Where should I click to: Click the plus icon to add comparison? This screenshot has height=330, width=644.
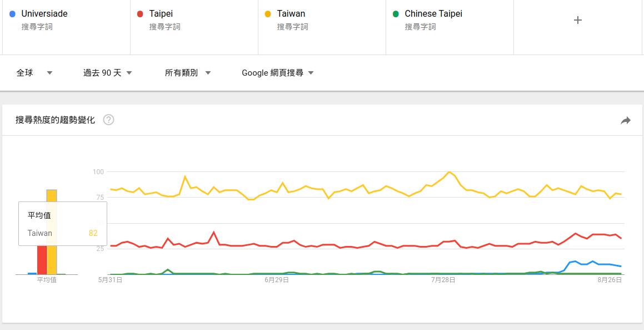pyautogui.click(x=577, y=20)
